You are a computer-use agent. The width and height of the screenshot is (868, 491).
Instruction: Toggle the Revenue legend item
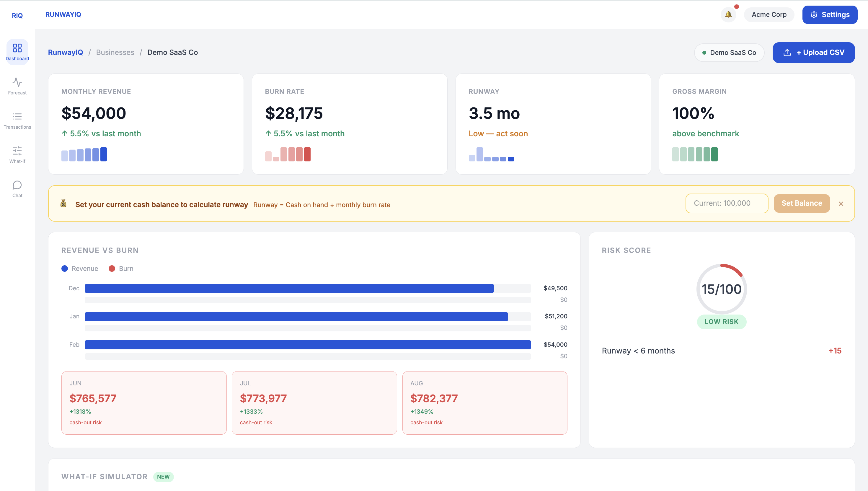pyautogui.click(x=80, y=269)
